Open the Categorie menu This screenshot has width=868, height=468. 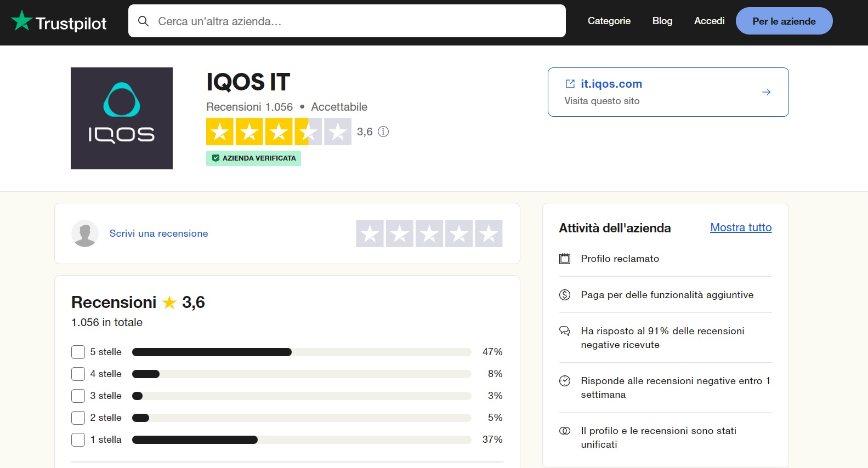coord(609,21)
